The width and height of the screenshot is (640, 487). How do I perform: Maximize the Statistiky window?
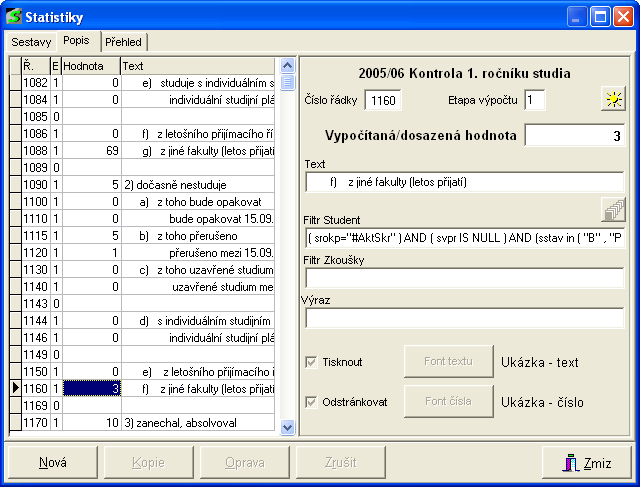click(600, 17)
